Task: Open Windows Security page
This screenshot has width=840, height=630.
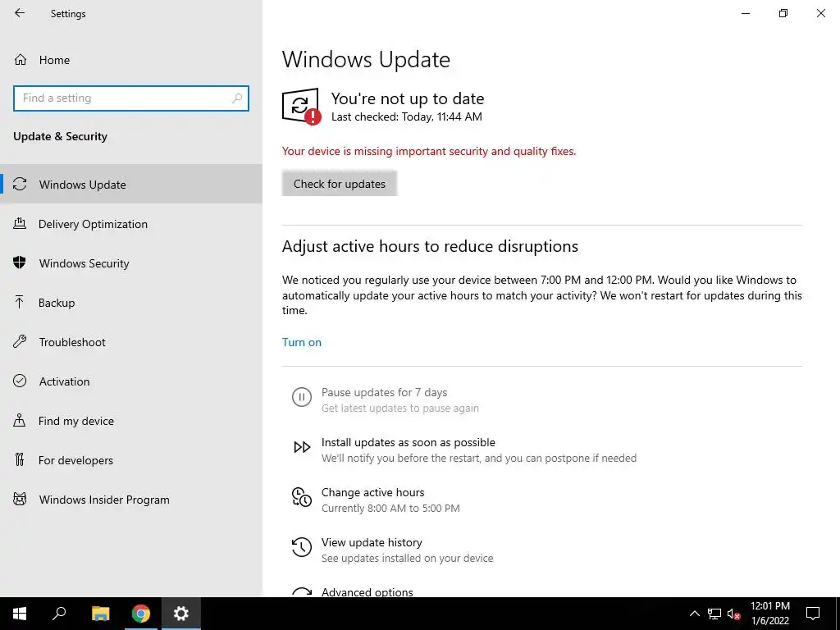Action: pos(131,263)
